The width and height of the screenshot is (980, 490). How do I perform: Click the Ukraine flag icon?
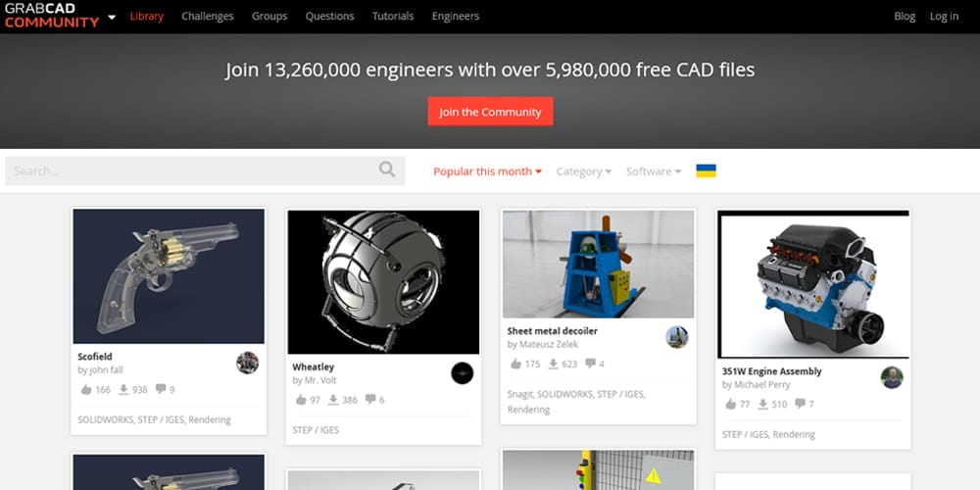point(706,171)
